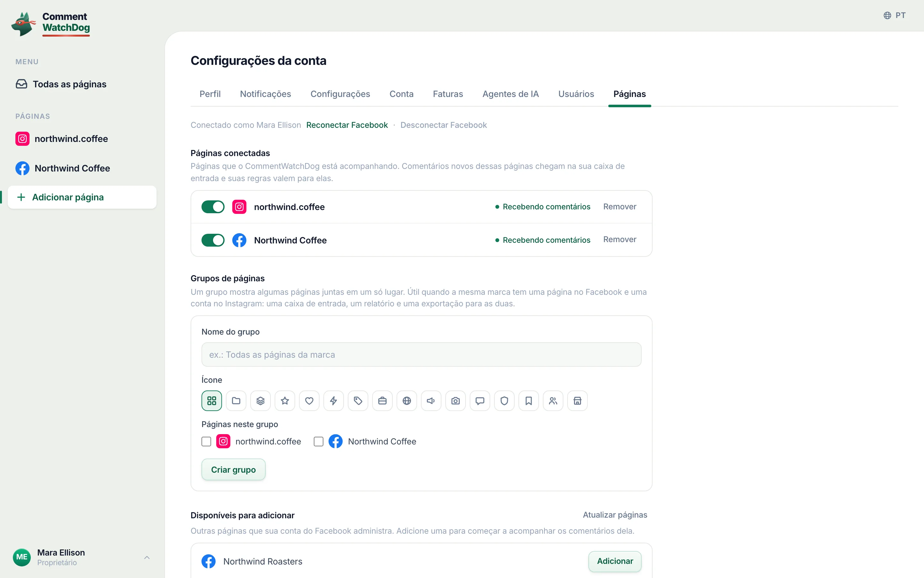Viewport: 924px width, 578px height.
Task: Click the Desconectar Facebook link
Action: 444,125
